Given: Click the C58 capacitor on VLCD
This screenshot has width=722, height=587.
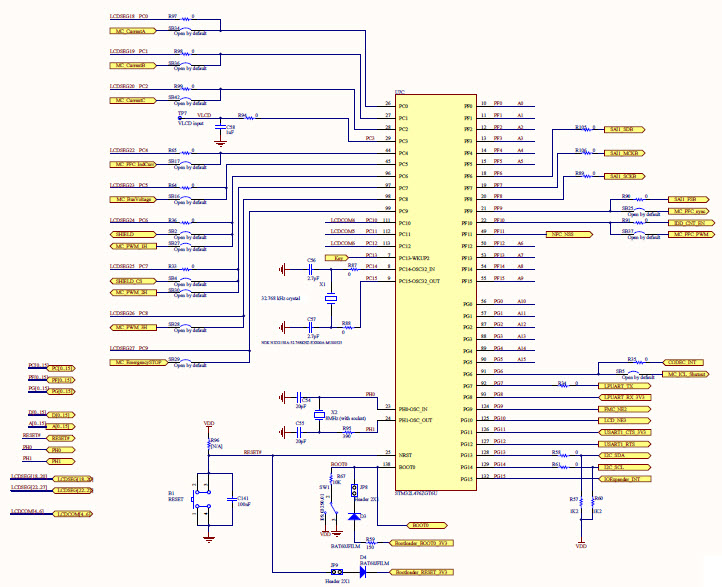Looking at the screenshot, I should coord(220,129).
